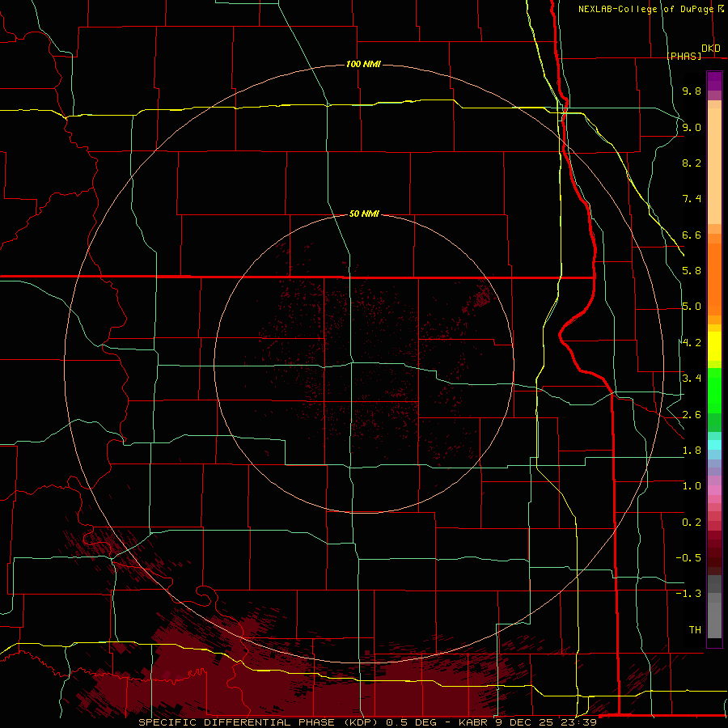
Task: Click the 6.6 scale value
Action: tap(692, 235)
